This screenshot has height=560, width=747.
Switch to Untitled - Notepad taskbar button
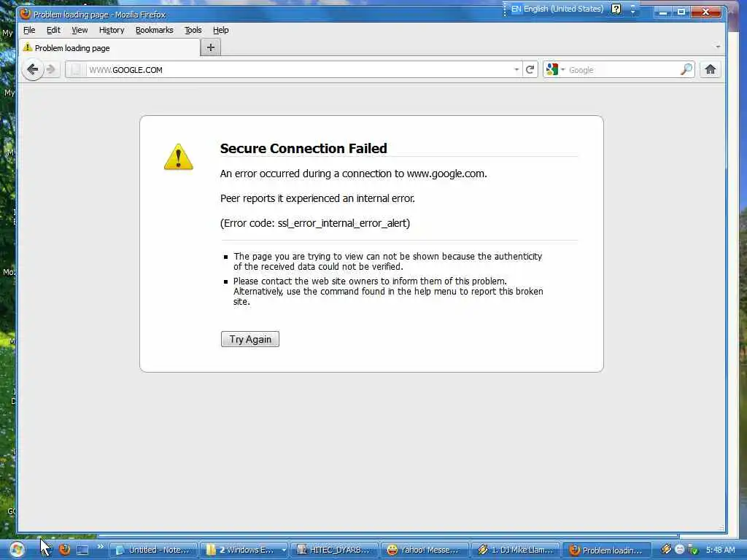pyautogui.click(x=155, y=550)
